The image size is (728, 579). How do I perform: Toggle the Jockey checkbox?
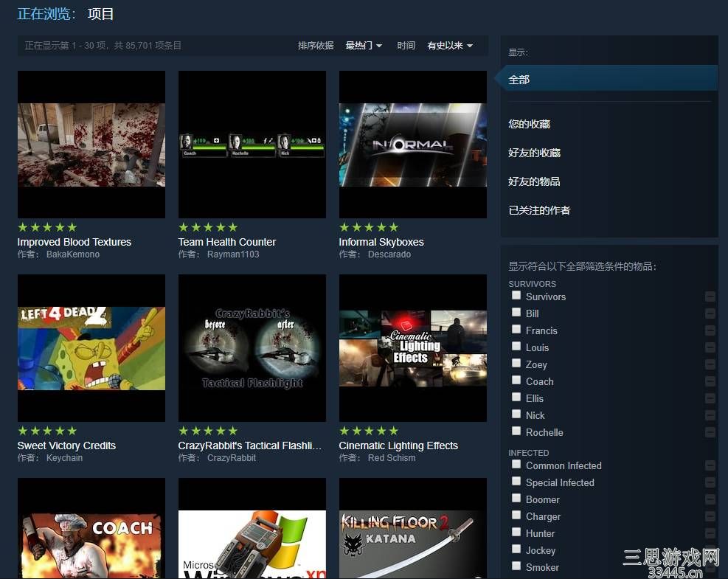pos(516,549)
